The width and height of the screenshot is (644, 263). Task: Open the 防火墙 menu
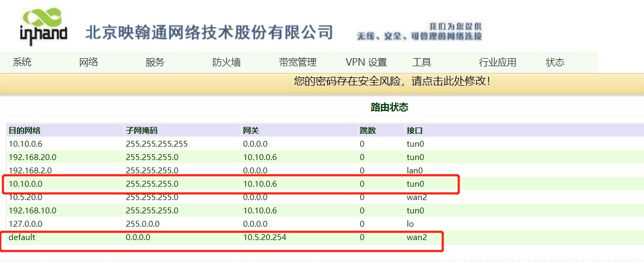pos(227,62)
